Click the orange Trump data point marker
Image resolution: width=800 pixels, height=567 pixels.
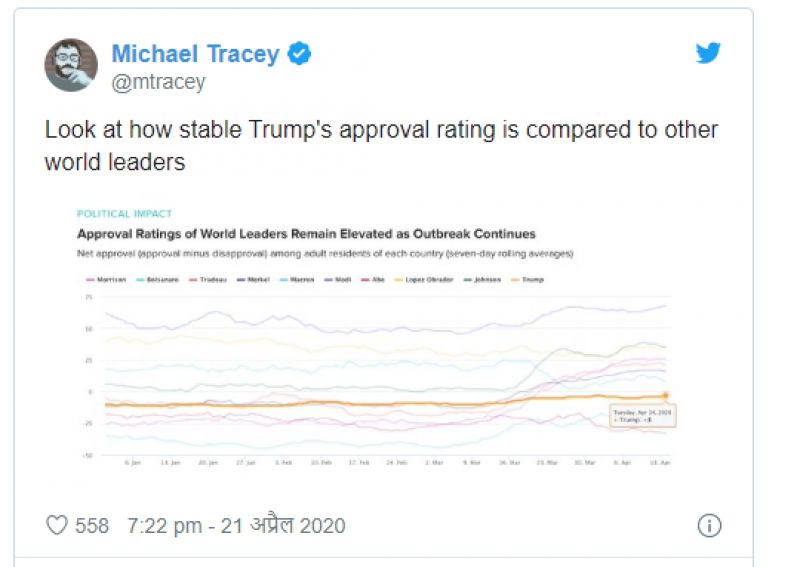tap(665, 397)
